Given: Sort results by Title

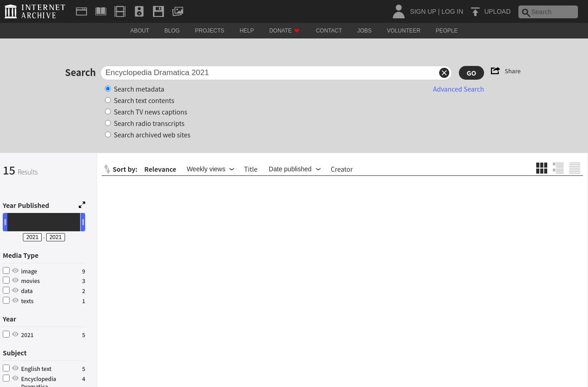Looking at the screenshot, I should point(250,169).
